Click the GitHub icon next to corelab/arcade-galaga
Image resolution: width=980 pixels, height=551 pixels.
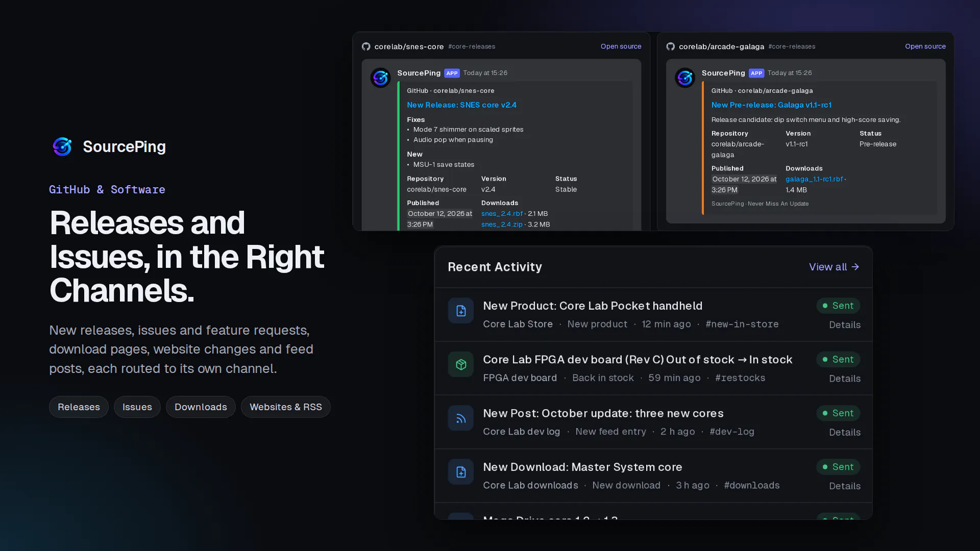click(671, 46)
